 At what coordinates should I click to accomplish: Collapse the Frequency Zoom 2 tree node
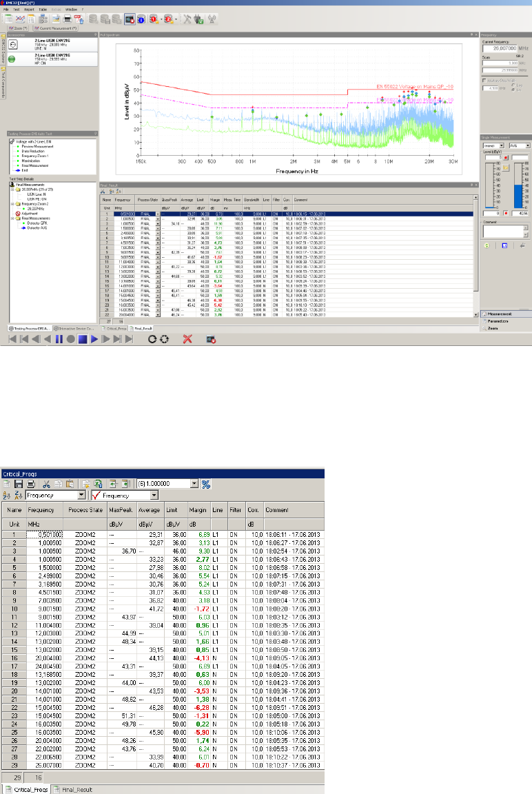coord(12,204)
